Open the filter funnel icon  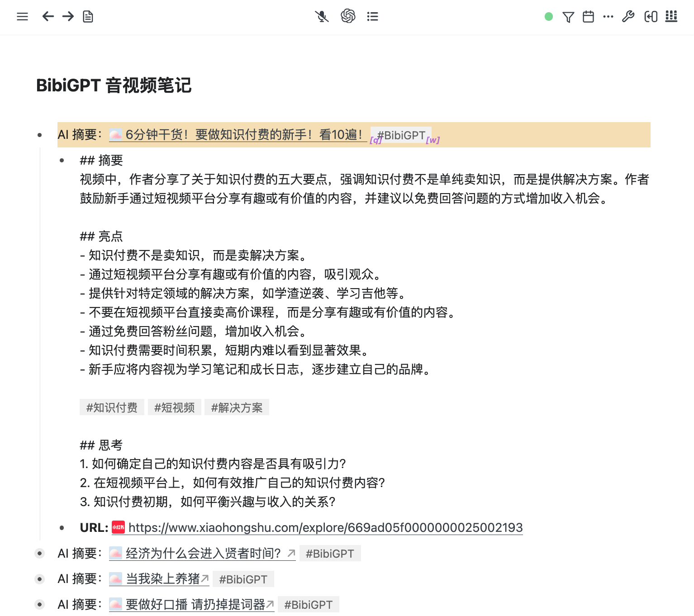click(568, 17)
